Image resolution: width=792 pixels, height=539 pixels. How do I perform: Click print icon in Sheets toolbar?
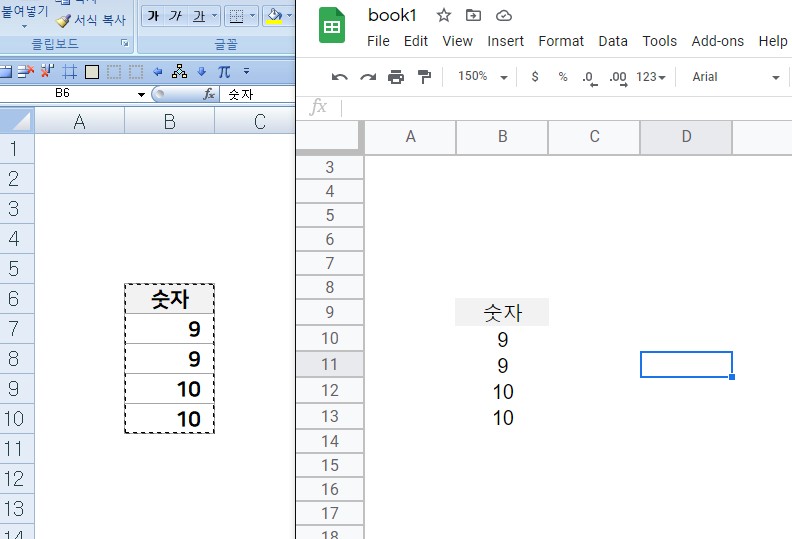click(396, 77)
